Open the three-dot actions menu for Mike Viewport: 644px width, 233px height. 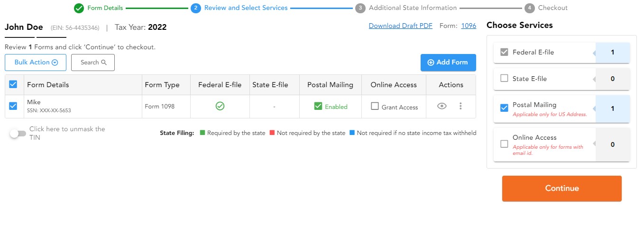[460, 107]
